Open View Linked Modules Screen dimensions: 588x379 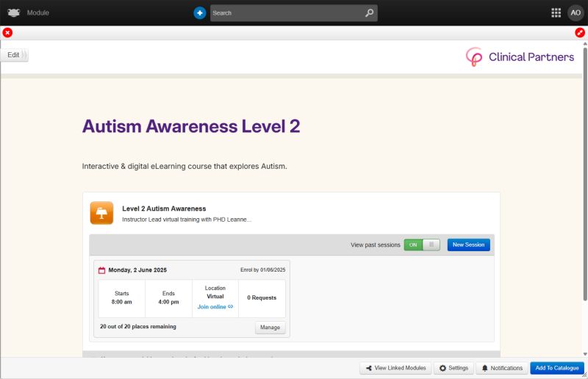coord(395,368)
